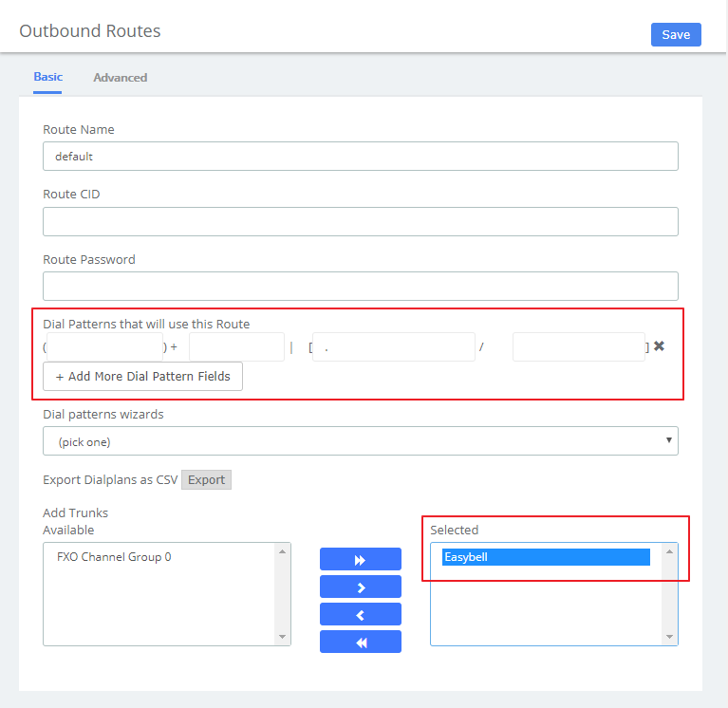This screenshot has height=708, width=728.
Task: Select FXO Channel Group 0 in Available list
Action: 114,557
